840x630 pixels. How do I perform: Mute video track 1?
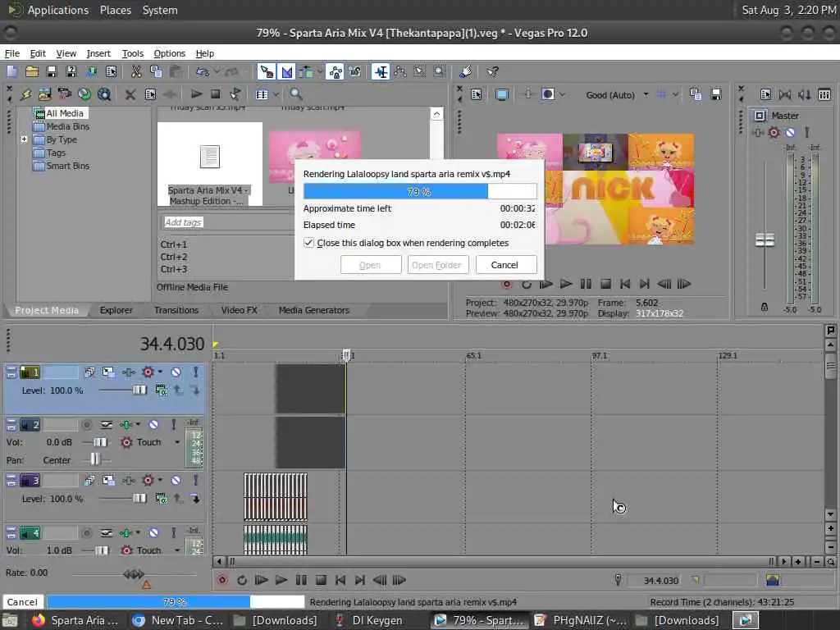click(x=176, y=372)
